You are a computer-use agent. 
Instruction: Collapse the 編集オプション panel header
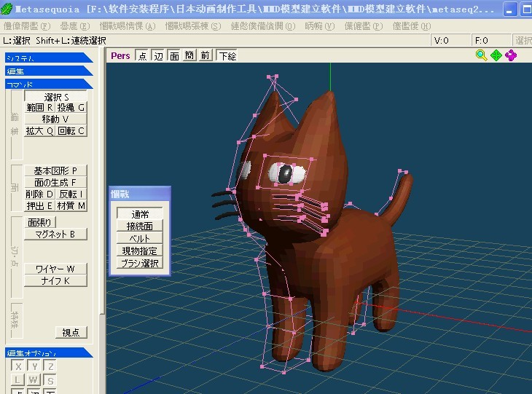49,353
